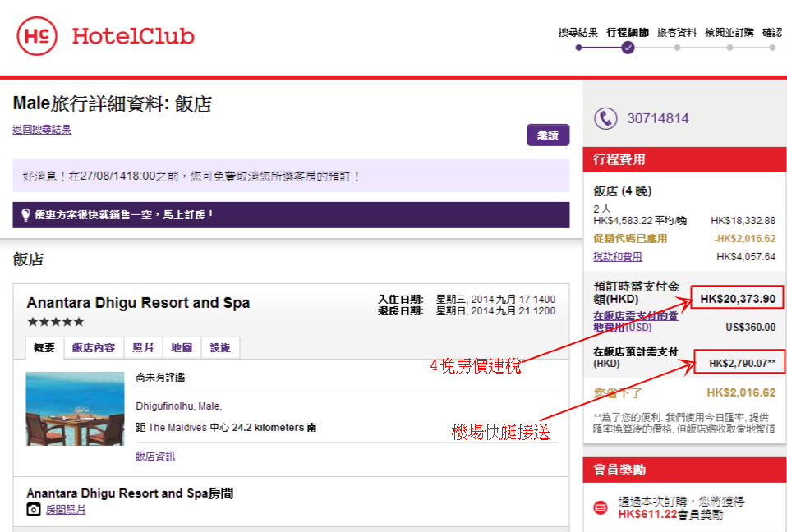Image resolution: width=787 pixels, height=532 pixels.
Task: Open the 地圖 tab
Action: pyautogui.click(x=182, y=347)
